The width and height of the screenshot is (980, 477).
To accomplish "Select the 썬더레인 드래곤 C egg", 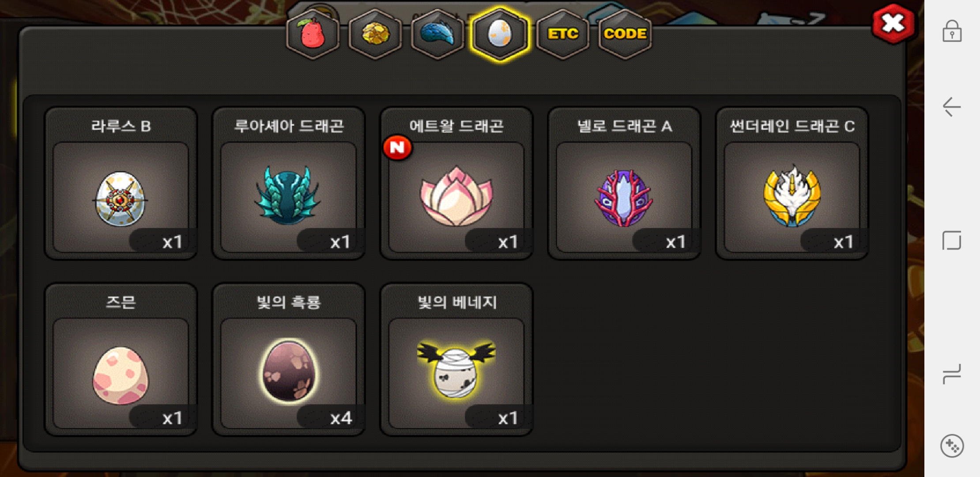I will pyautogui.click(x=792, y=183).
